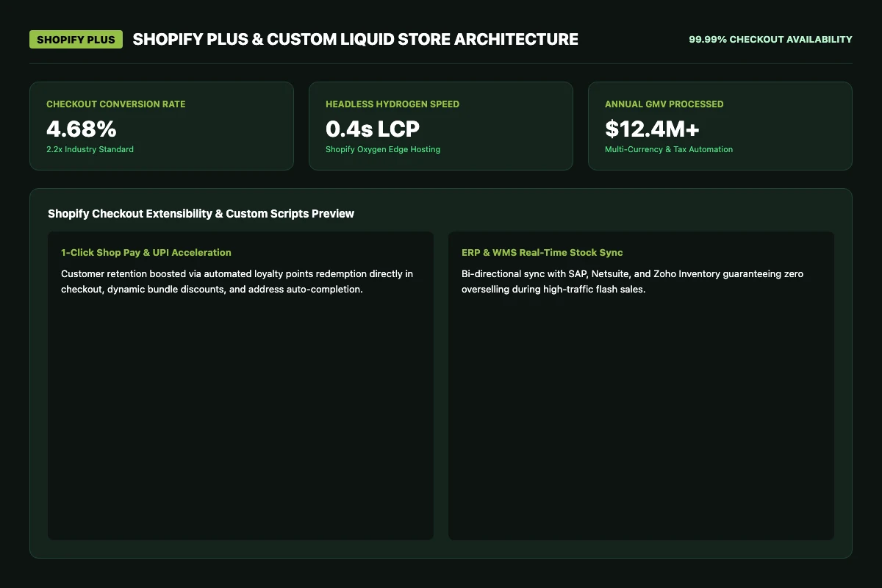Viewport: 882px width, 588px height.
Task: Click the 4.68% conversion value
Action: pyautogui.click(x=82, y=129)
